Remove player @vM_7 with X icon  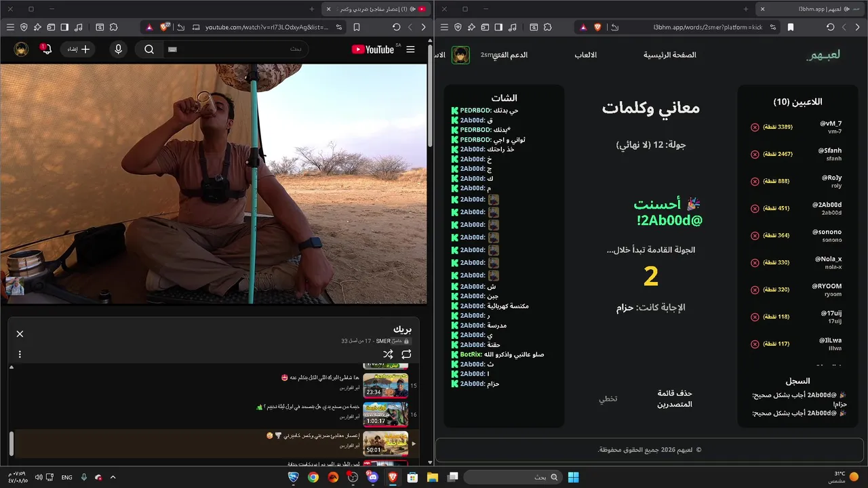(x=755, y=127)
